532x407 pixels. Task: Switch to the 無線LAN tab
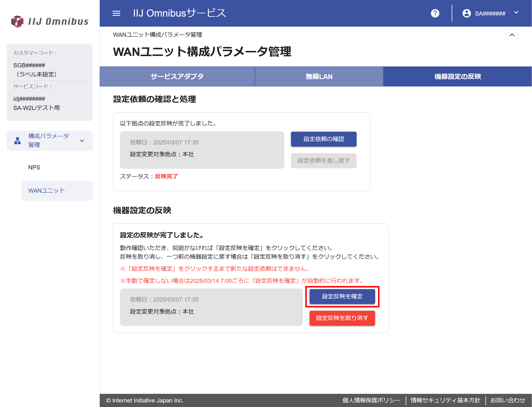319,76
